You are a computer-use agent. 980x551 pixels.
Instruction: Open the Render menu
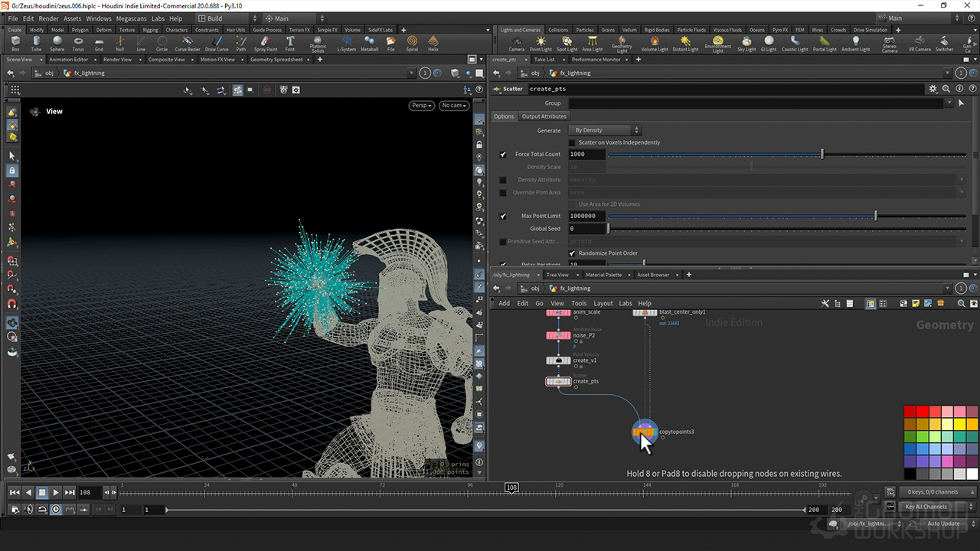48,18
